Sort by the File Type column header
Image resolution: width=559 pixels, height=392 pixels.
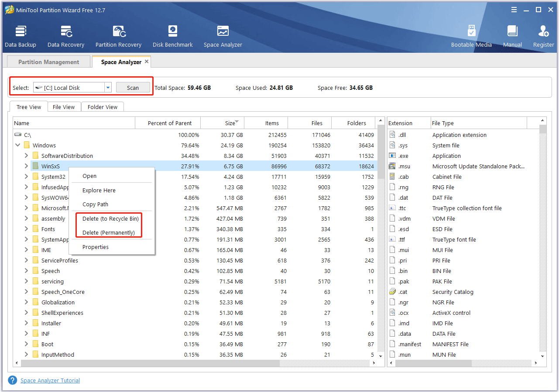479,123
